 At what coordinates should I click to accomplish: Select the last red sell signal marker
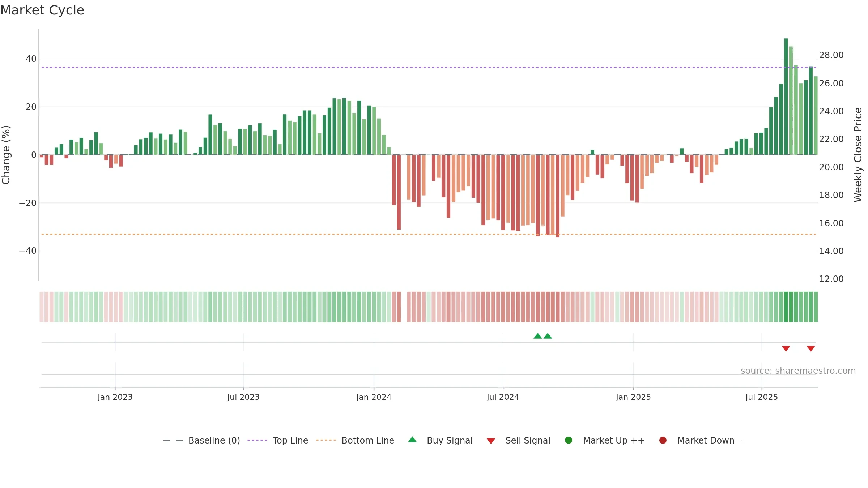point(811,348)
